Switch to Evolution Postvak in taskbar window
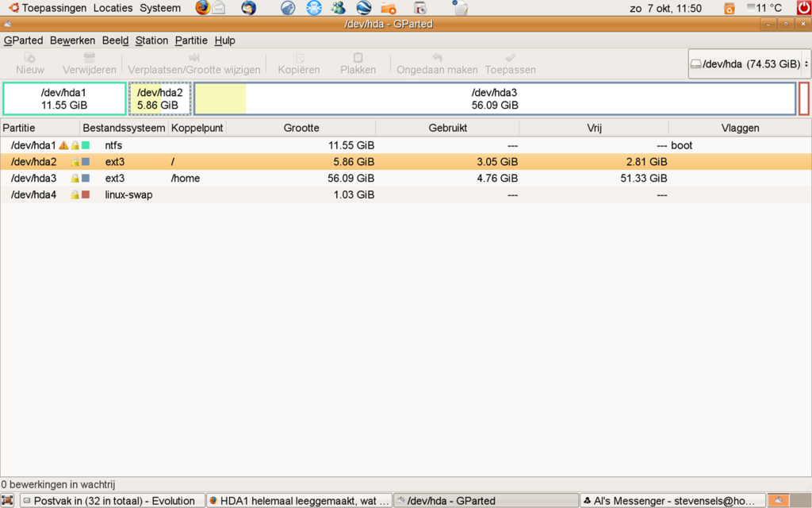The image size is (812, 508). [110, 501]
